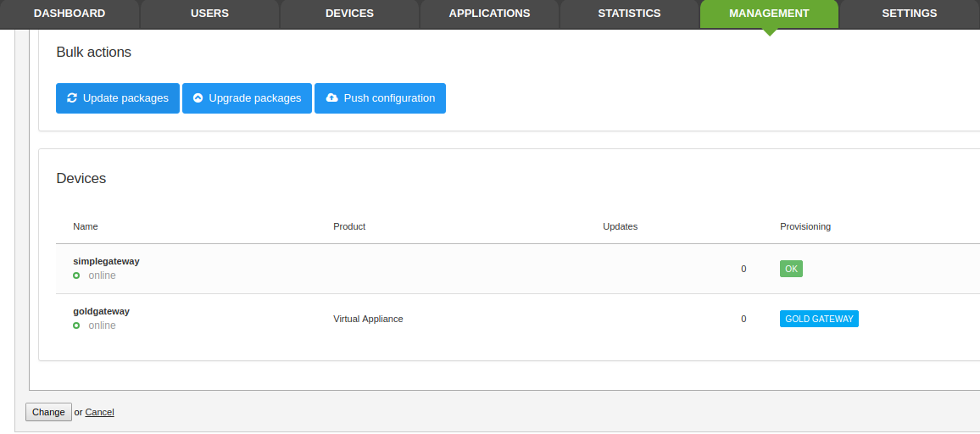Screen dimensions: 980x434
Task: Click the goldgateway online status circle
Action: point(76,325)
